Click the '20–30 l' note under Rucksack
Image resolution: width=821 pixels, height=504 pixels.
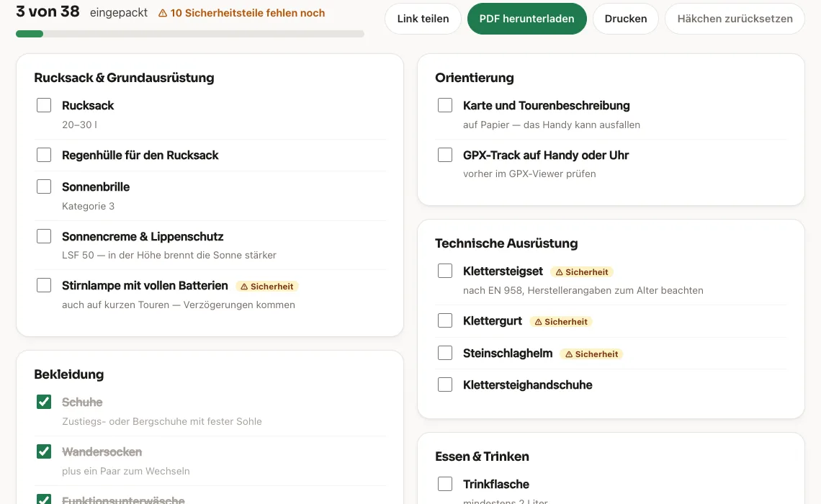(x=80, y=125)
